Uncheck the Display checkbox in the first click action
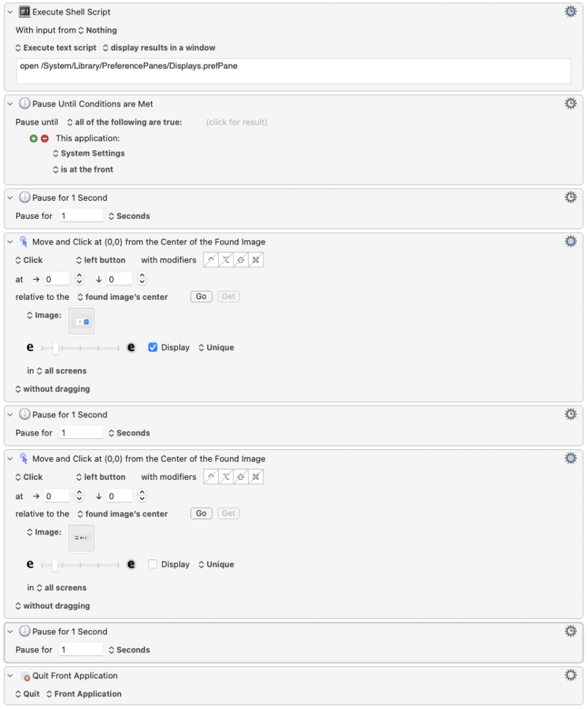This screenshot has width=588, height=709. tap(153, 348)
